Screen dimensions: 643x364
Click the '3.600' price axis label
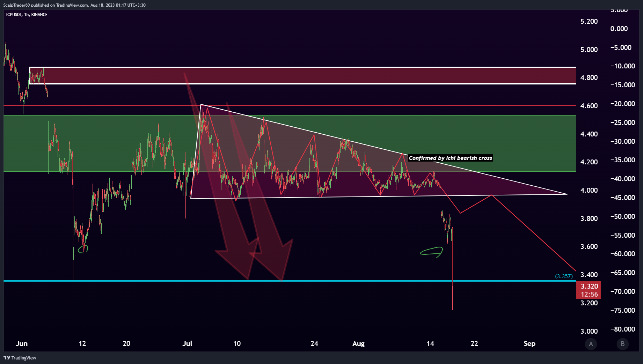[589, 246]
